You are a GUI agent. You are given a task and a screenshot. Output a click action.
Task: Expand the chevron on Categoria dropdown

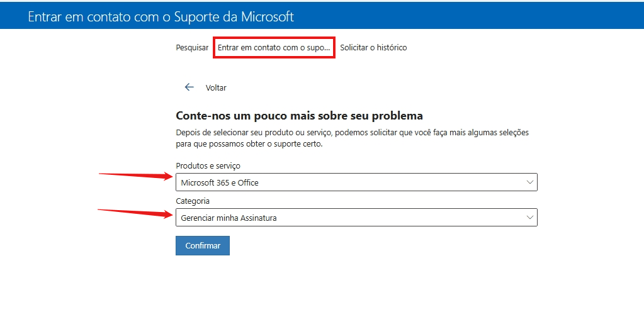pos(530,218)
